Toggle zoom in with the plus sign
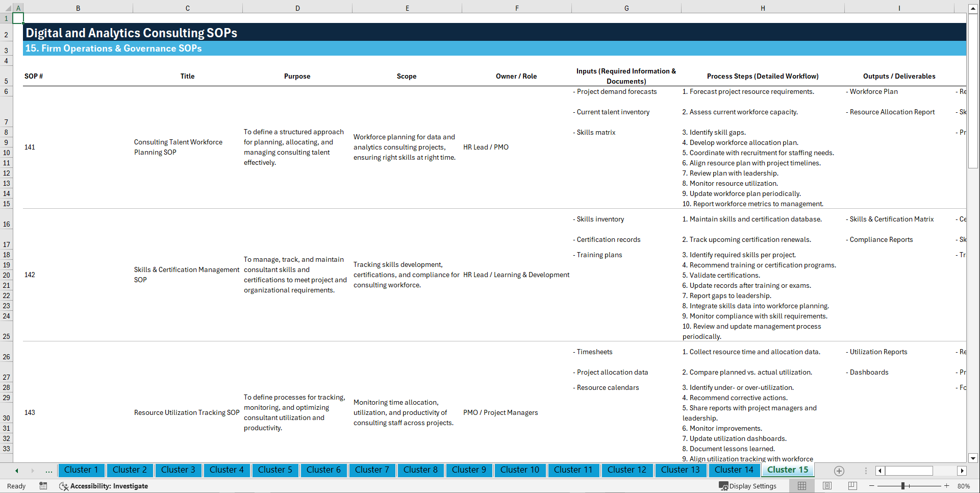The height and width of the screenshot is (493, 980). point(947,486)
